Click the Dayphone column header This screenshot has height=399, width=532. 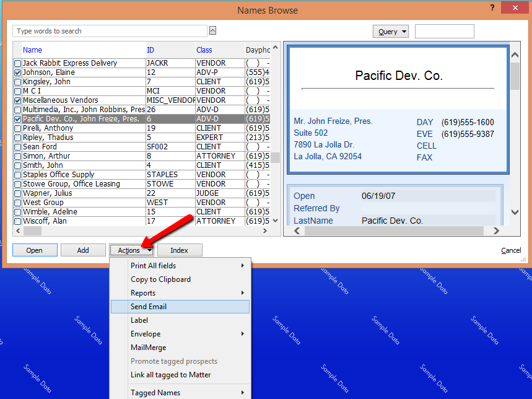(258, 50)
